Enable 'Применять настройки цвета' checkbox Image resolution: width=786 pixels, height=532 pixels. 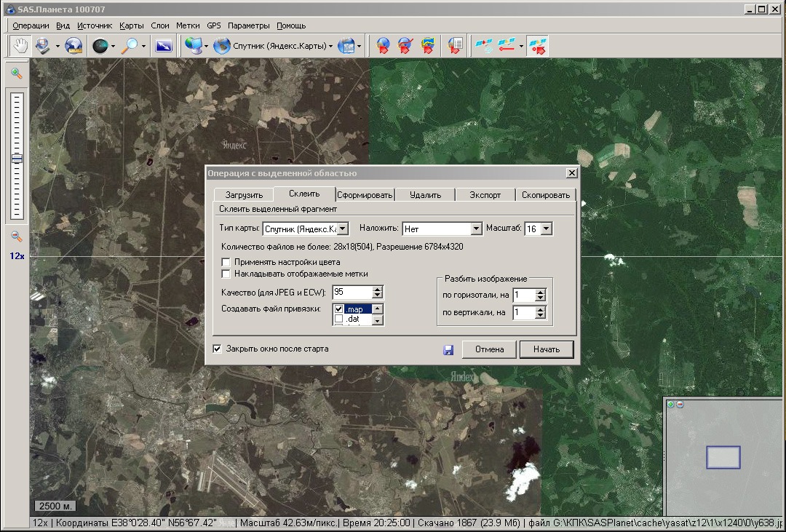226,262
